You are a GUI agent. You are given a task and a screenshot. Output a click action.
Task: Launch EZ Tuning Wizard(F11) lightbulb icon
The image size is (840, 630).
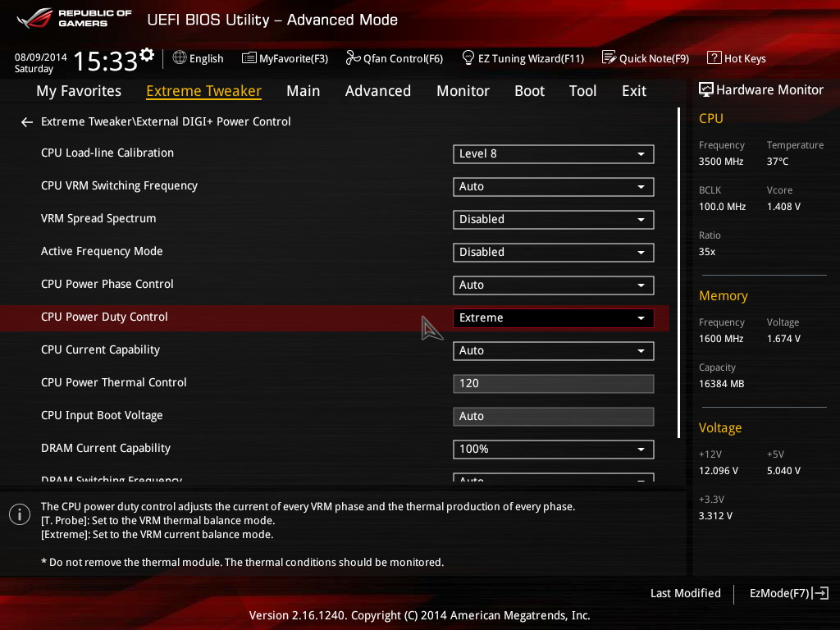pos(468,58)
